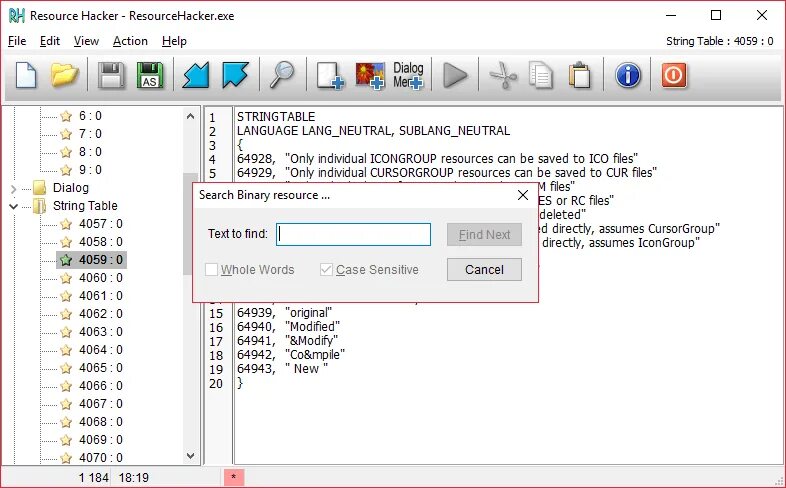Open the Help menu
Image resolution: width=786 pixels, height=488 pixels.
click(x=174, y=41)
